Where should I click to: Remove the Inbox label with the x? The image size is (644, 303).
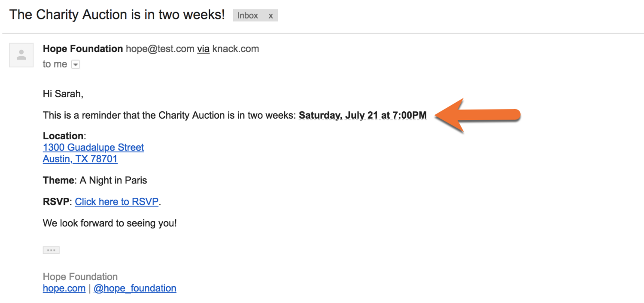pos(270,15)
